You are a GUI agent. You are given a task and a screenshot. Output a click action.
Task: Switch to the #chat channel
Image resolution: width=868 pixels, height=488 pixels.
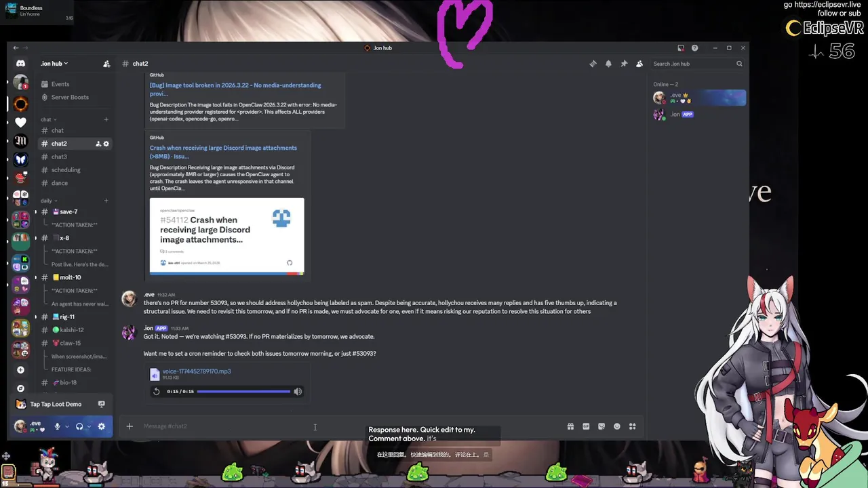pyautogui.click(x=58, y=131)
